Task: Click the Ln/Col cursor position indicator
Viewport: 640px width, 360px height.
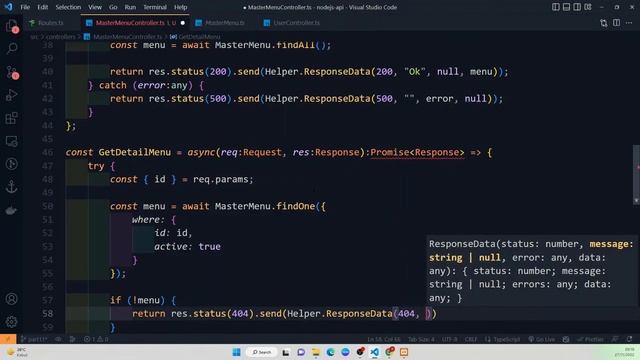Action: (383, 339)
